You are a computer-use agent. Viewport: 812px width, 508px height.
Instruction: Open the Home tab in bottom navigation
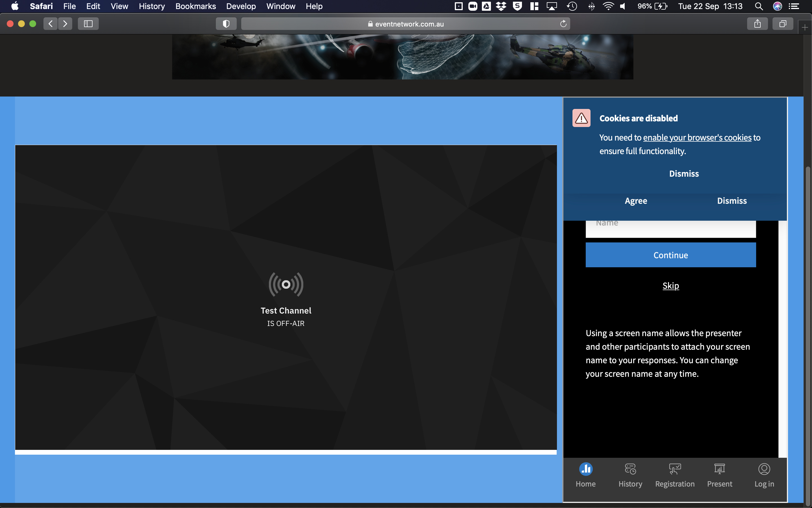click(586, 476)
